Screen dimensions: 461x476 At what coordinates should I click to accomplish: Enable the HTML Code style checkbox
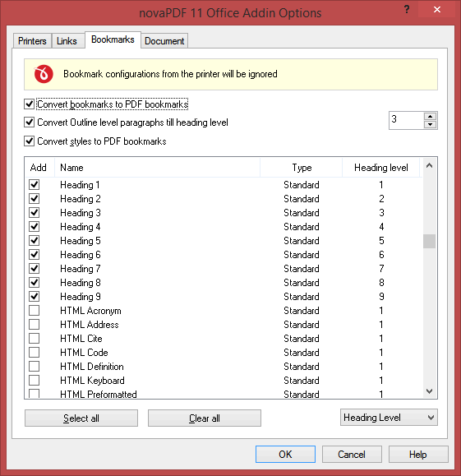[34, 352]
